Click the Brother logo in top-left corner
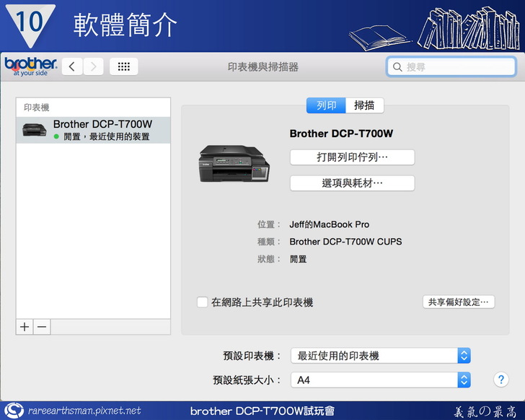The height and width of the screenshot is (420, 525). coord(30,66)
